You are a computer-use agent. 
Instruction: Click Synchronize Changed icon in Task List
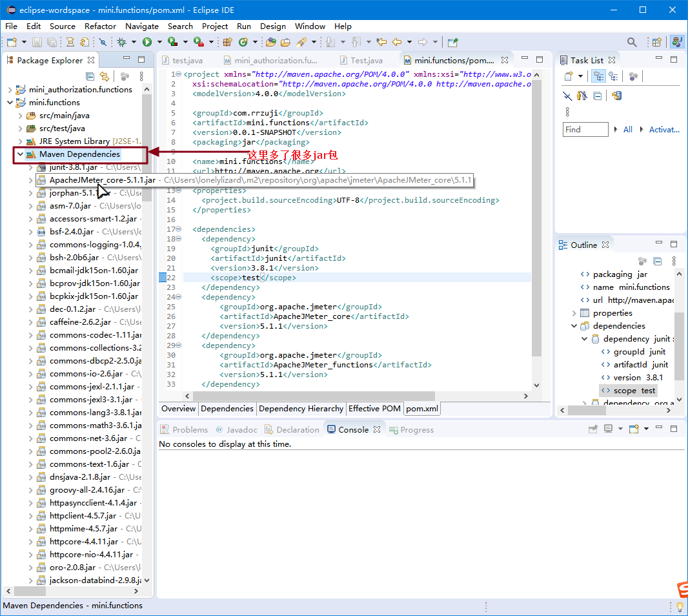coord(617,96)
